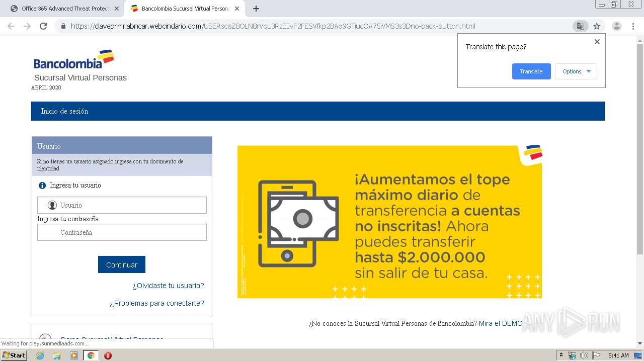The width and height of the screenshot is (644, 362).
Task: Click the padlock site info icon
Action: pos(63,26)
